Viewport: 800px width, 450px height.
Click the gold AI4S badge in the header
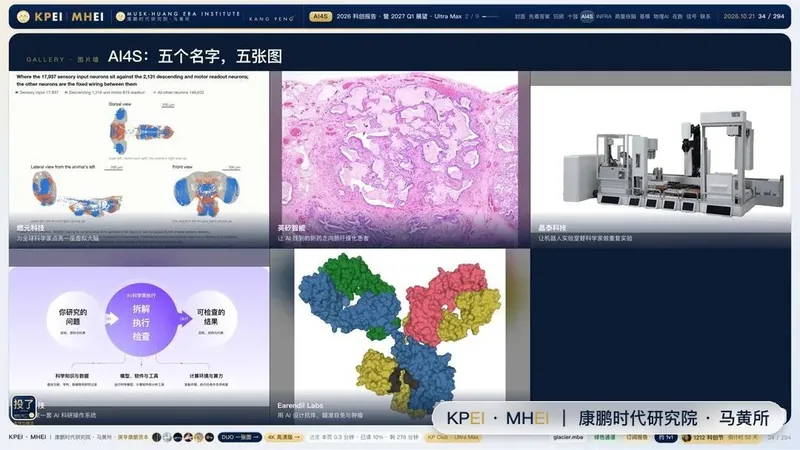click(x=320, y=16)
